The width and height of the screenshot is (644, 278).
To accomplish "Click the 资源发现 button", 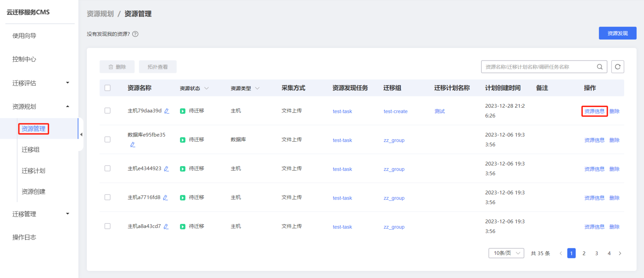I will click(x=618, y=33).
